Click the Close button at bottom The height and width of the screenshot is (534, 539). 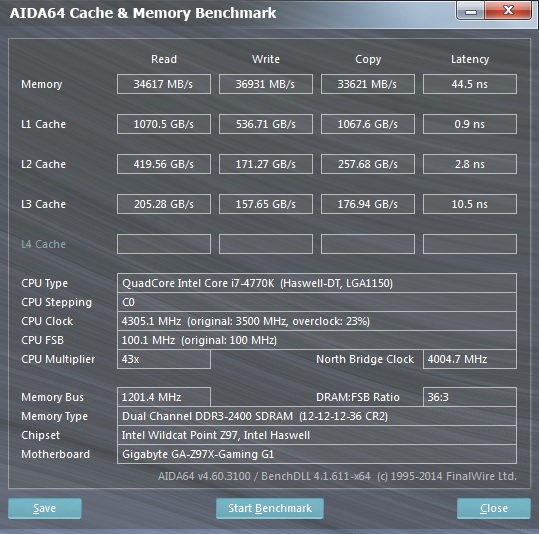click(x=494, y=508)
